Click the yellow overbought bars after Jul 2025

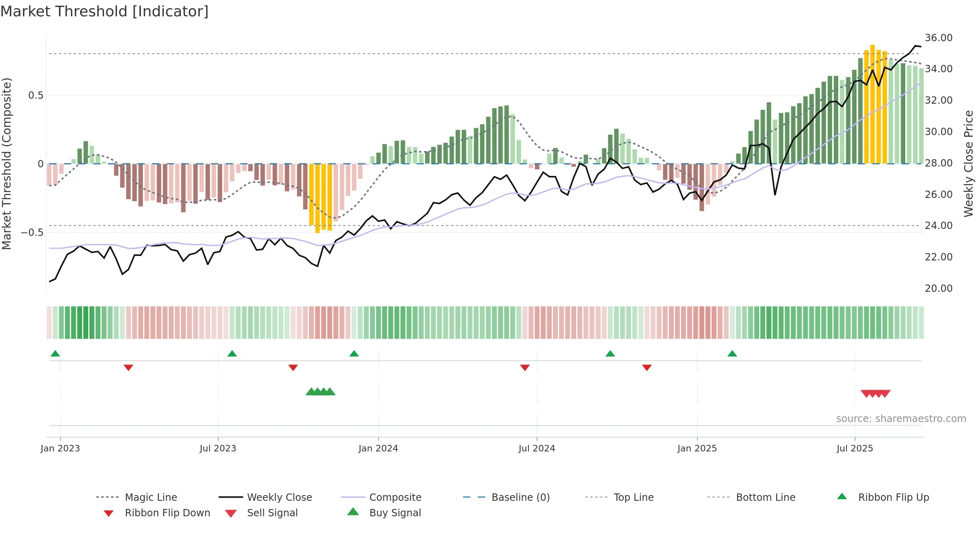point(875,104)
